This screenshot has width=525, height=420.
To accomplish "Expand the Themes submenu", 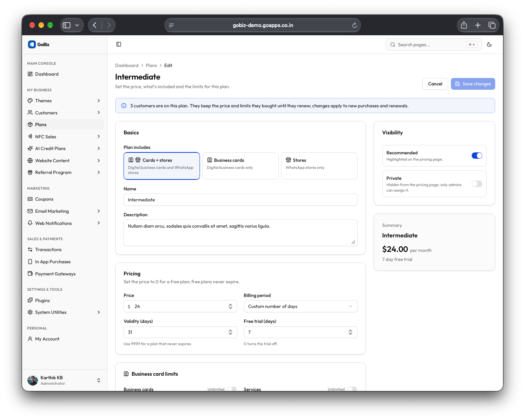I will (x=99, y=101).
